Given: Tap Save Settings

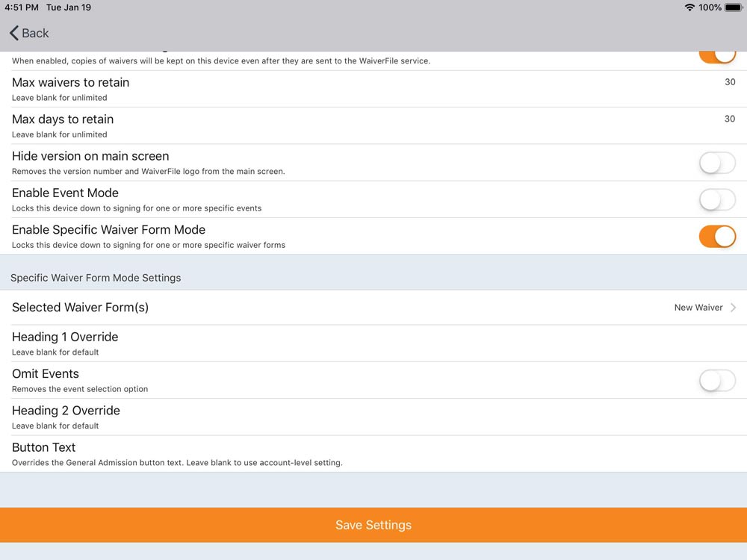Looking at the screenshot, I should tap(373, 525).
